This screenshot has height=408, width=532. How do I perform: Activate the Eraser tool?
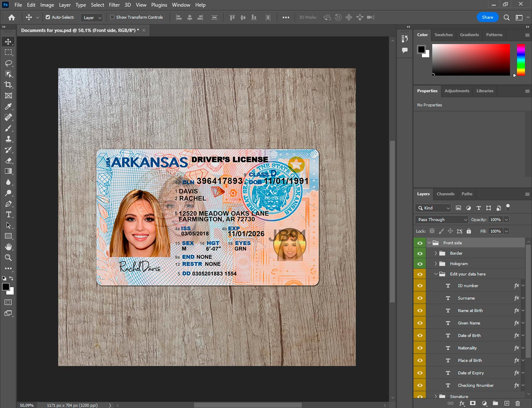click(9, 161)
